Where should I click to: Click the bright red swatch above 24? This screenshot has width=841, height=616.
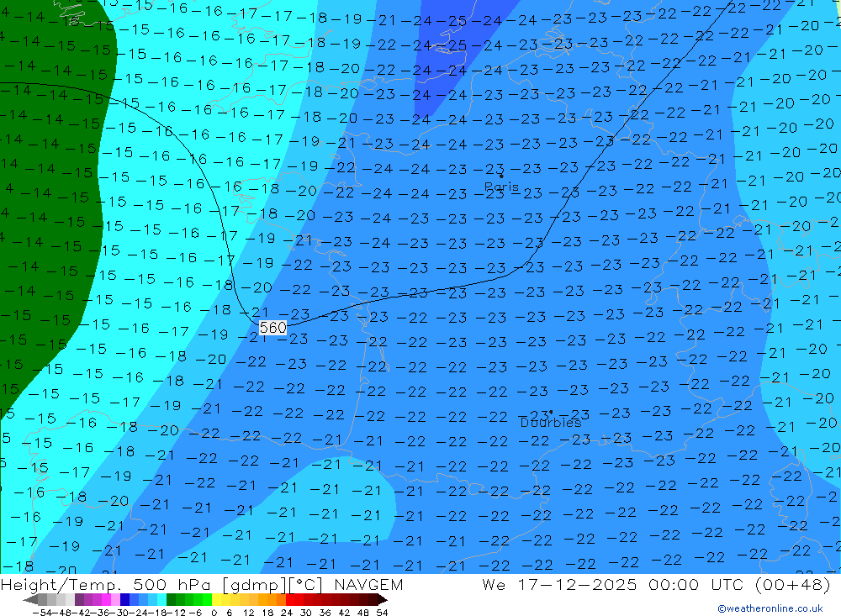pos(290,599)
